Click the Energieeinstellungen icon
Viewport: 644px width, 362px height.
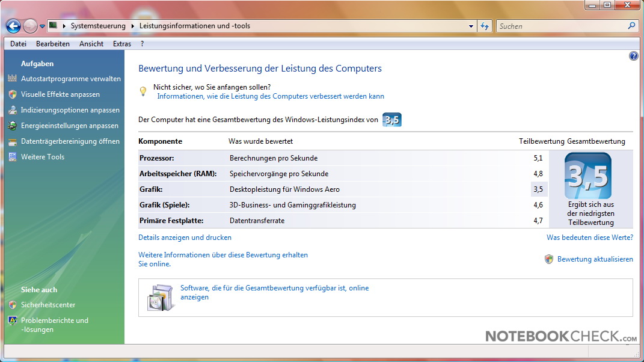13,125
